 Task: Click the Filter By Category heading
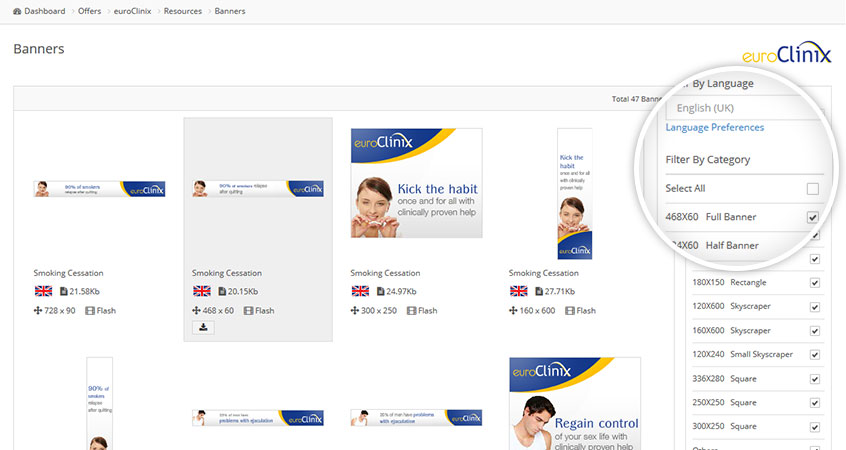708,160
